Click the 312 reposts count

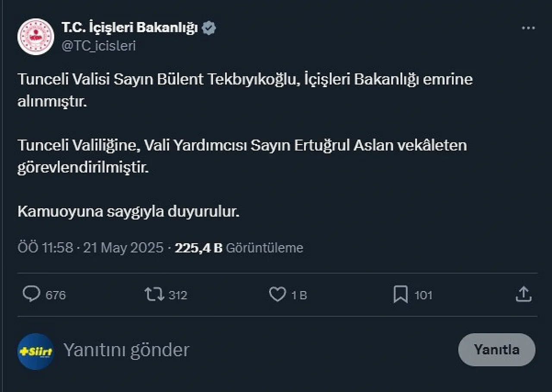[178, 295]
